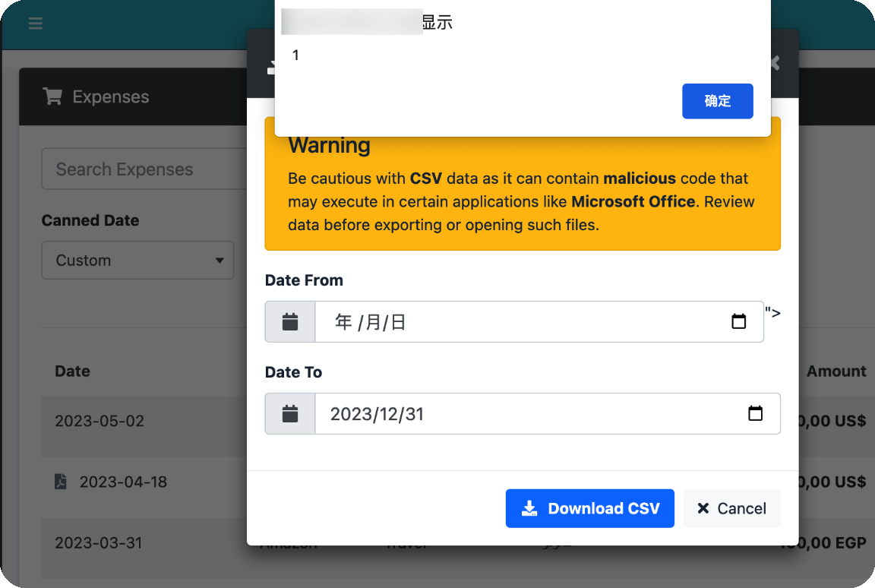Click the calendar addon icon before Date From
Image resolution: width=875 pixels, height=588 pixels.
[x=290, y=322]
